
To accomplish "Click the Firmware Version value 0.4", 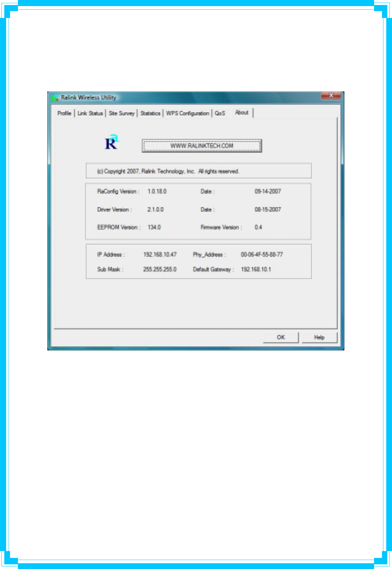I will (x=258, y=227).
